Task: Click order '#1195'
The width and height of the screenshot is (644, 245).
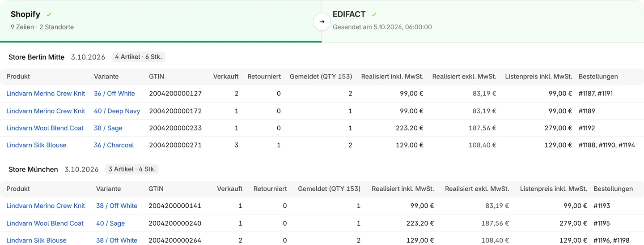Action: click(x=602, y=224)
